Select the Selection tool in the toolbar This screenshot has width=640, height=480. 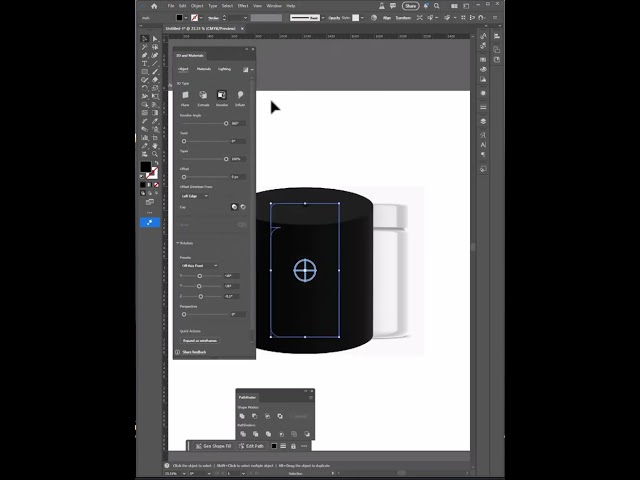tap(144, 38)
